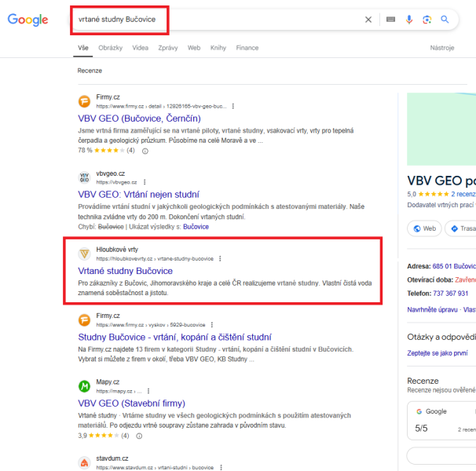Click Navrhněte úpravu link
The image size is (476, 471).
click(x=432, y=310)
